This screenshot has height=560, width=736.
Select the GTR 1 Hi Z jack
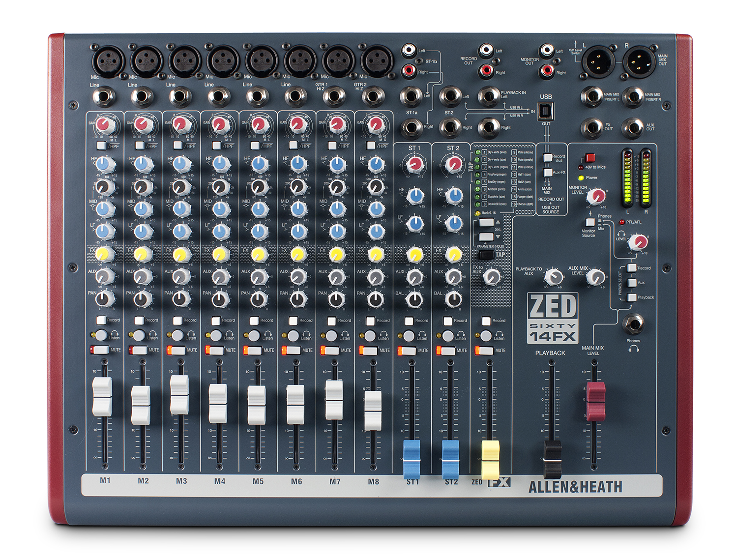click(334, 97)
